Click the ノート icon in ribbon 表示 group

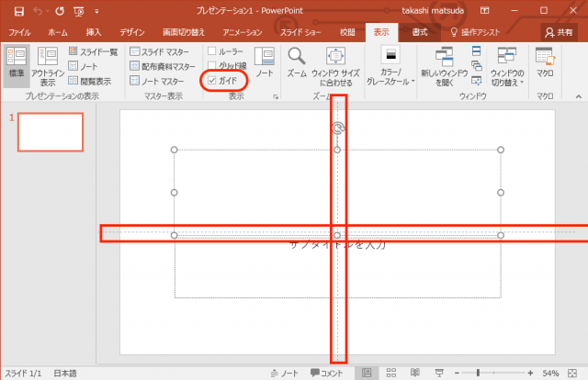point(265,61)
